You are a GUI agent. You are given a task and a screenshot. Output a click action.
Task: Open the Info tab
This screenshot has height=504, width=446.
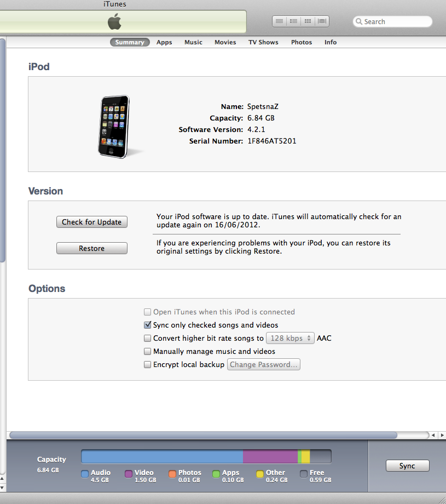[331, 42]
